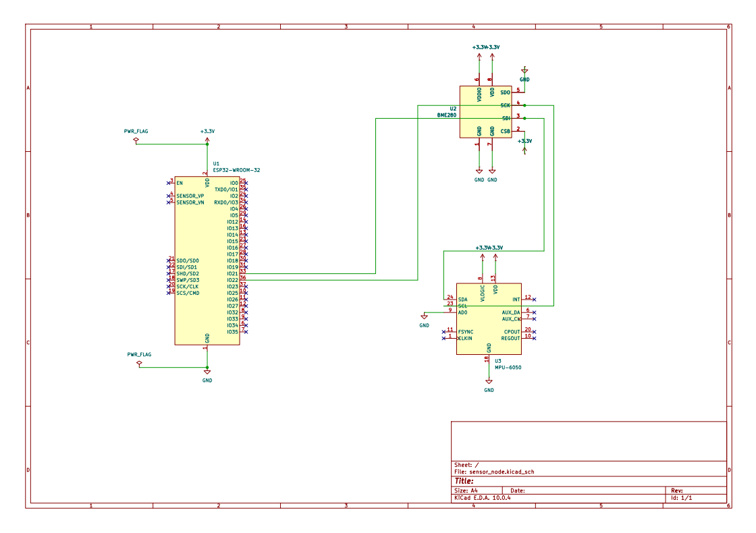Select the BME280 value label
Viewport: 756px width, 533px height.
(446, 115)
